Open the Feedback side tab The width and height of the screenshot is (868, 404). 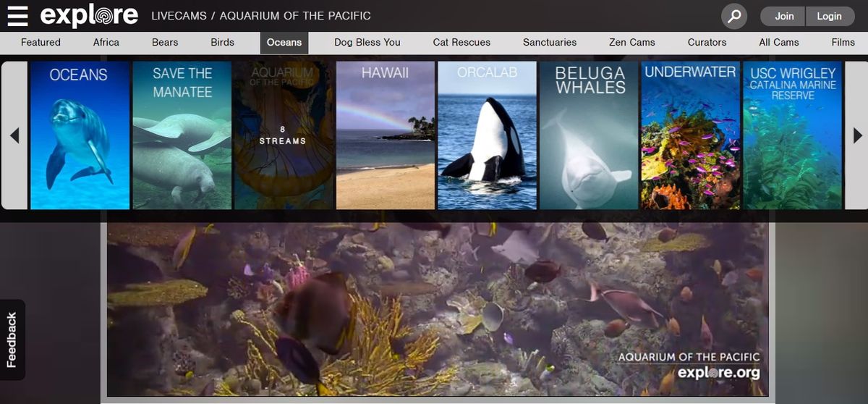12,340
